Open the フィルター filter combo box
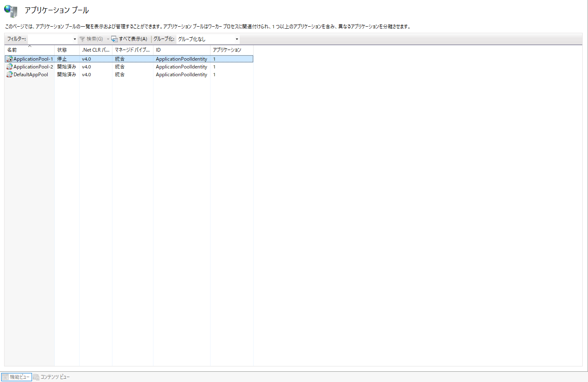Screen dimensions: 588x382 [53, 39]
